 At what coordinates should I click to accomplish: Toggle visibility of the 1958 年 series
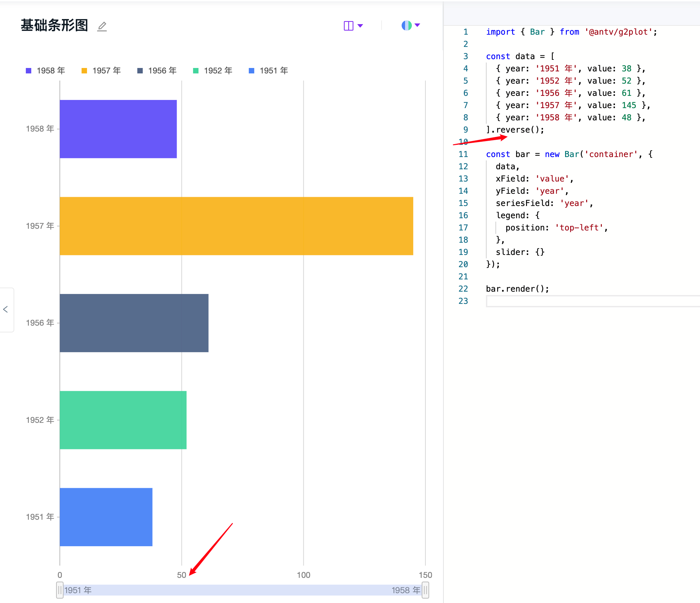coord(50,70)
